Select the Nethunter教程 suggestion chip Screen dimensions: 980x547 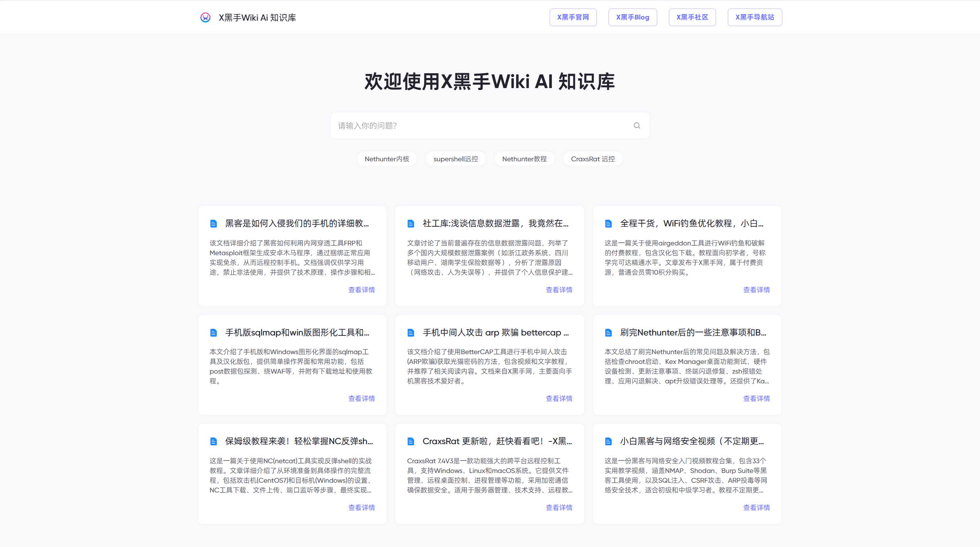click(525, 159)
